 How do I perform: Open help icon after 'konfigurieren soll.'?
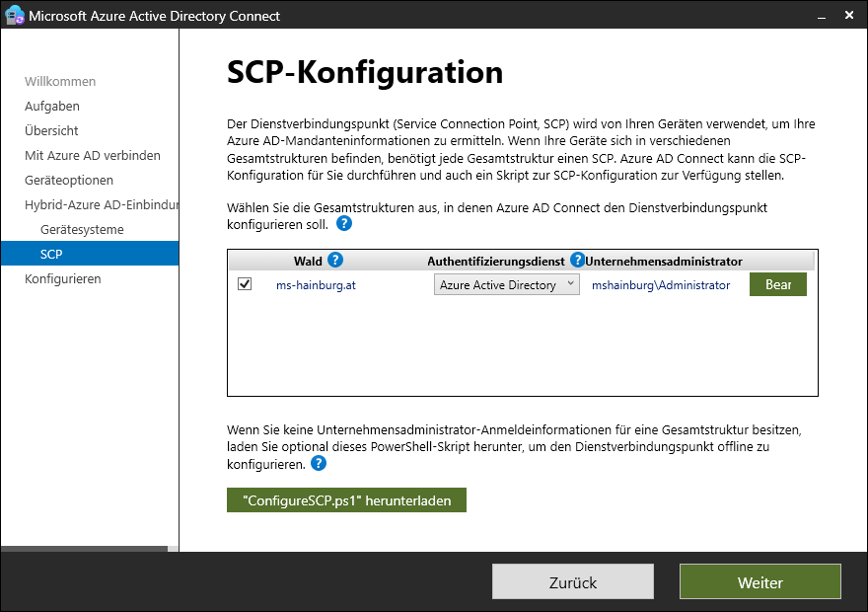click(343, 223)
